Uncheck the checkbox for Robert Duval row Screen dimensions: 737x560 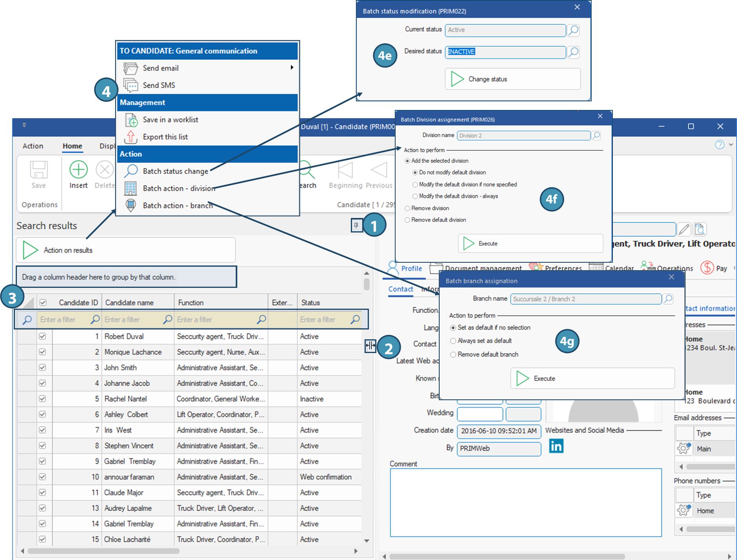point(42,337)
